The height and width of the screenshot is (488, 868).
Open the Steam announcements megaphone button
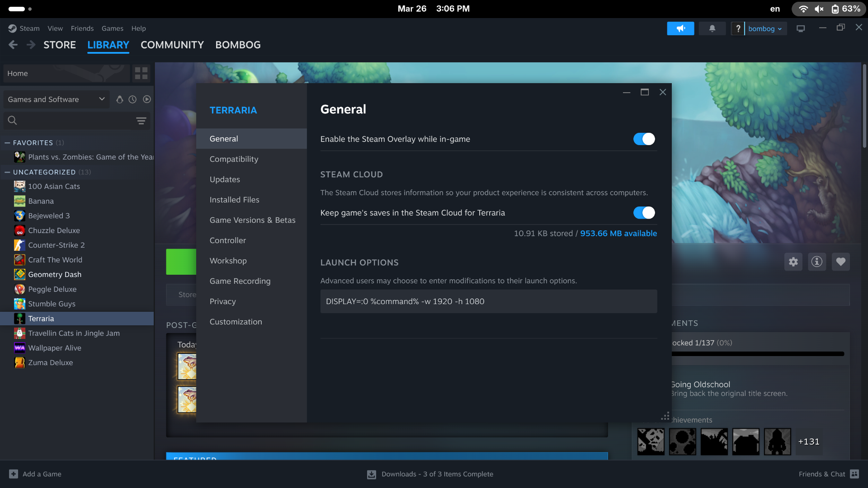coord(680,28)
